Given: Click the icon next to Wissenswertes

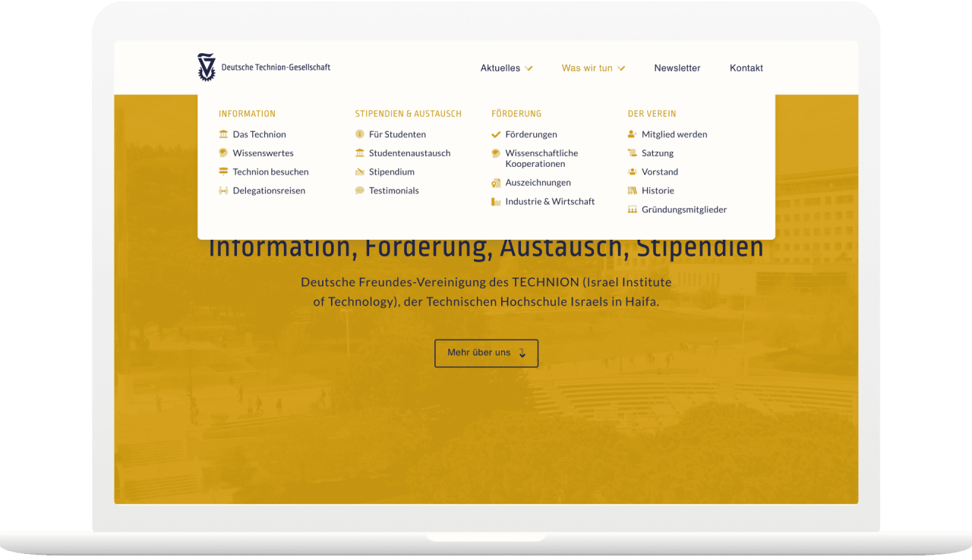Looking at the screenshot, I should click(x=223, y=153).
